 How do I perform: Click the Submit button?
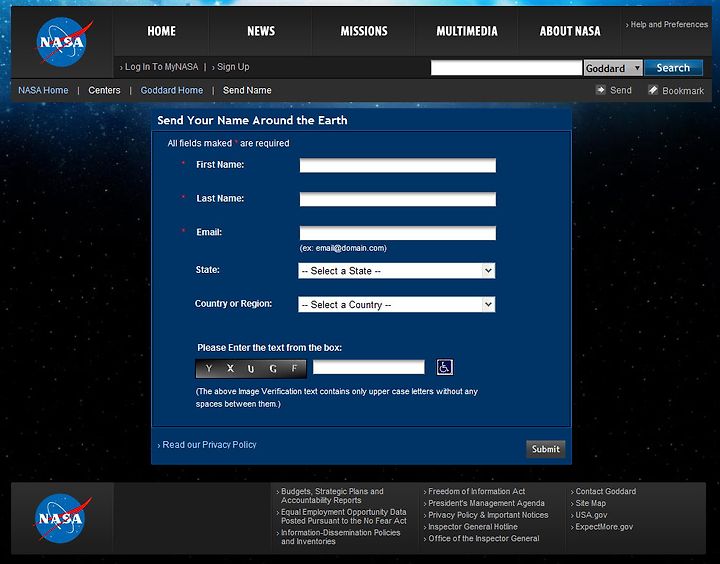(546, 449)
